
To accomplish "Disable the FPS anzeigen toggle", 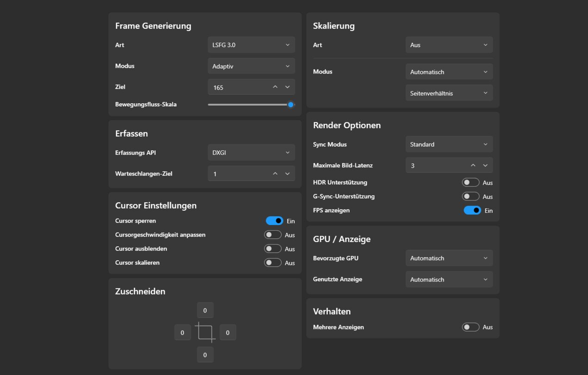I will click(472, 210).
